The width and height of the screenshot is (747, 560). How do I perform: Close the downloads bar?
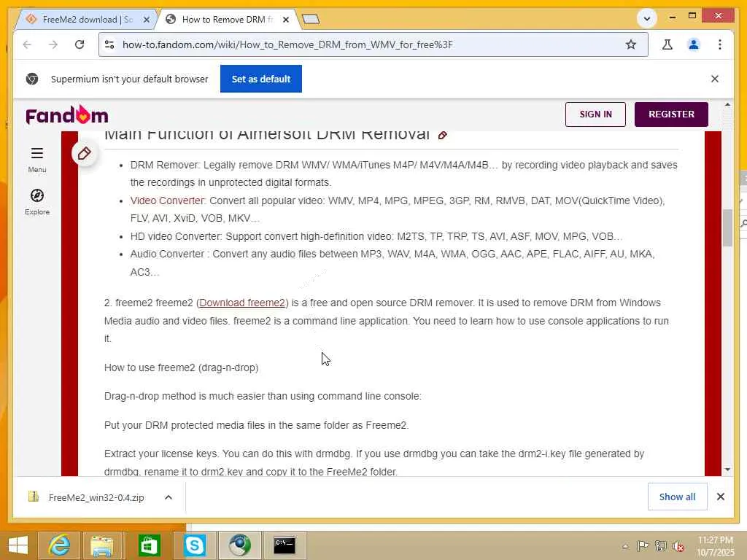tap(720, 497)
